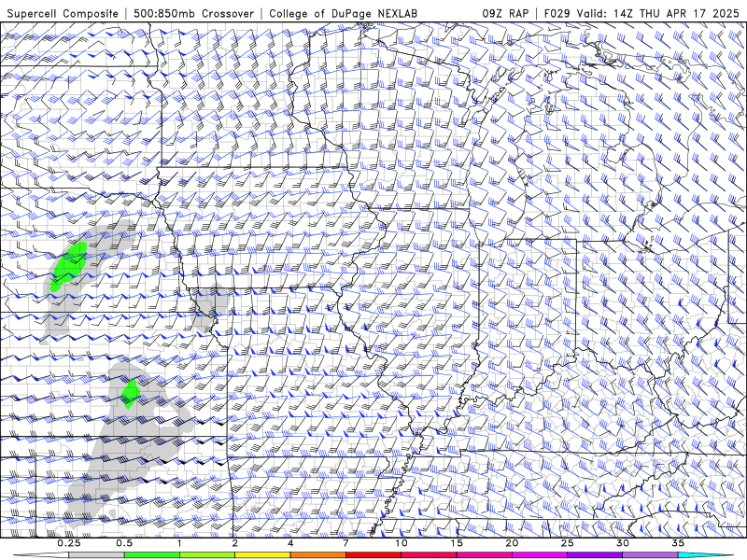The image size is (747, 560).
Task: Click the orange color bar segment after 4
Action: coord(317,555)
